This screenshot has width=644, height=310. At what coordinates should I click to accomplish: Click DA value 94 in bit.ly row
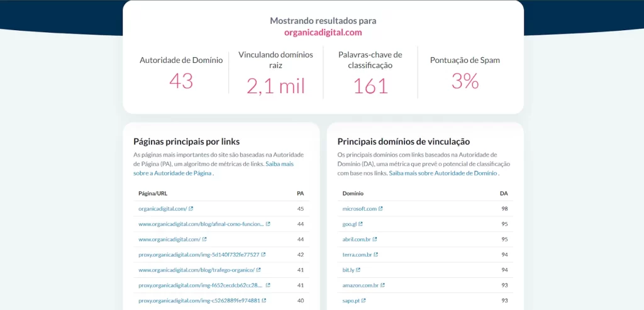[504, 270]
